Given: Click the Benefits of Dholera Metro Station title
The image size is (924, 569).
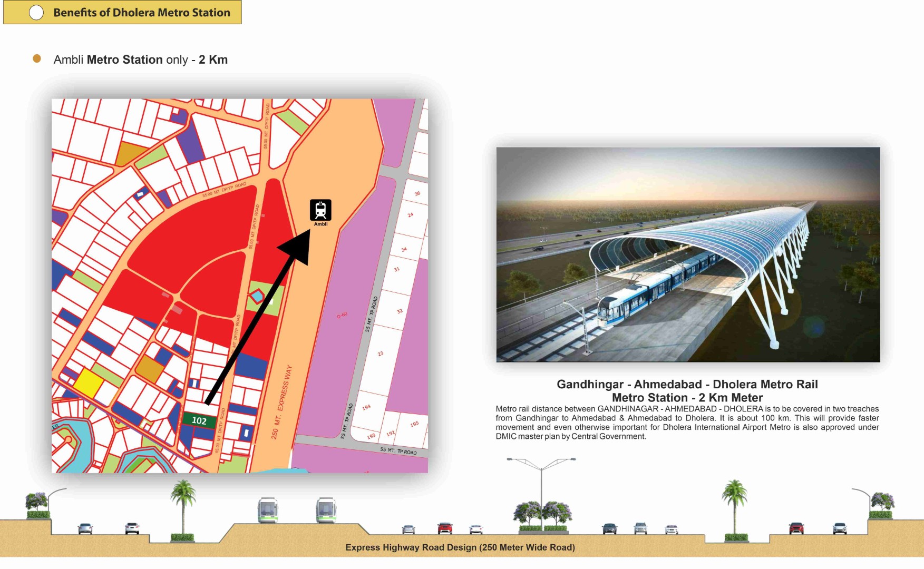Looking at the screenshot, I should (141, 13).
